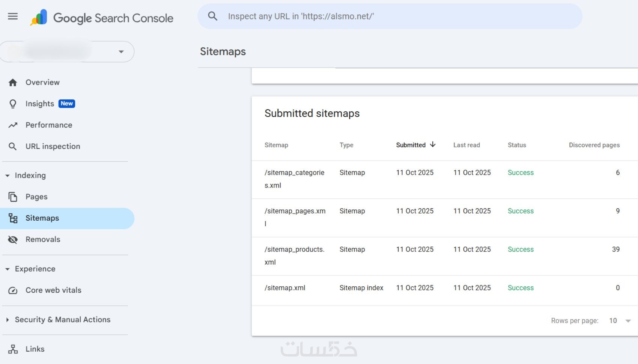Open the hamburger main menu icon
This screenshot has width=638, height=364.
[13, 17]
